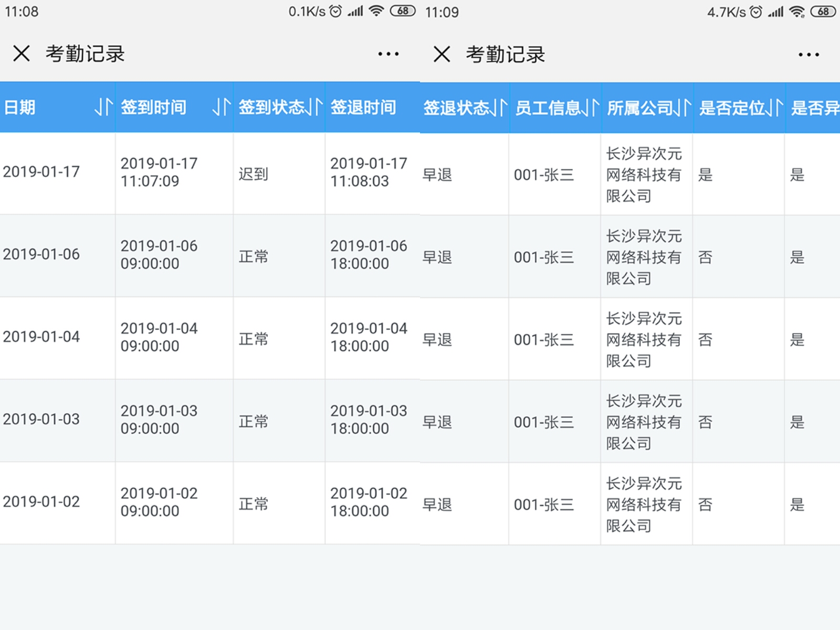Close the left 考勤记录 page with X
Viewport: 840px width, 630px height.
coord(22,54)
